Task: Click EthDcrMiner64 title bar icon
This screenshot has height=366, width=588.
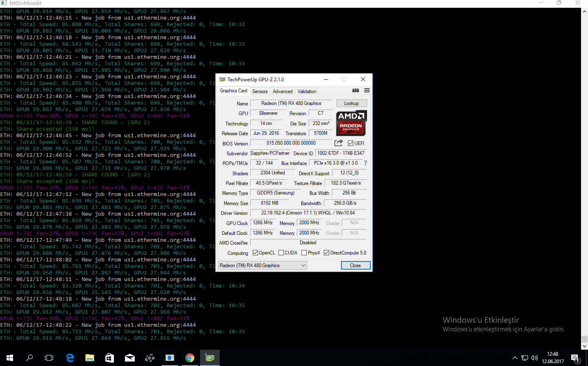Action: pyautogui.click(x=4, y=3)
